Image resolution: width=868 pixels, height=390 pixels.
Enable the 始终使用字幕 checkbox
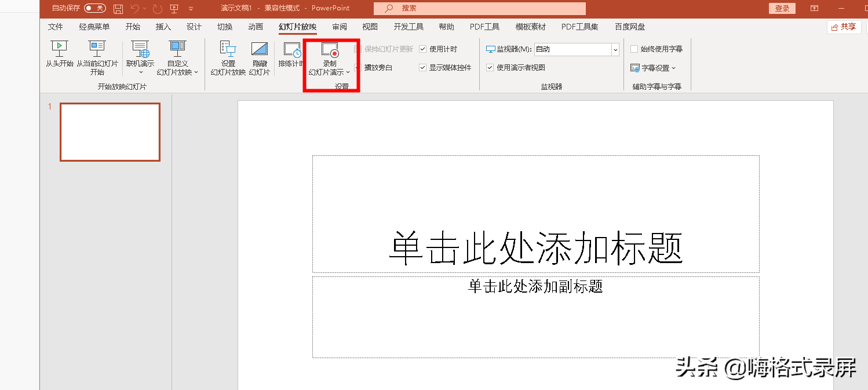(634, 49)
